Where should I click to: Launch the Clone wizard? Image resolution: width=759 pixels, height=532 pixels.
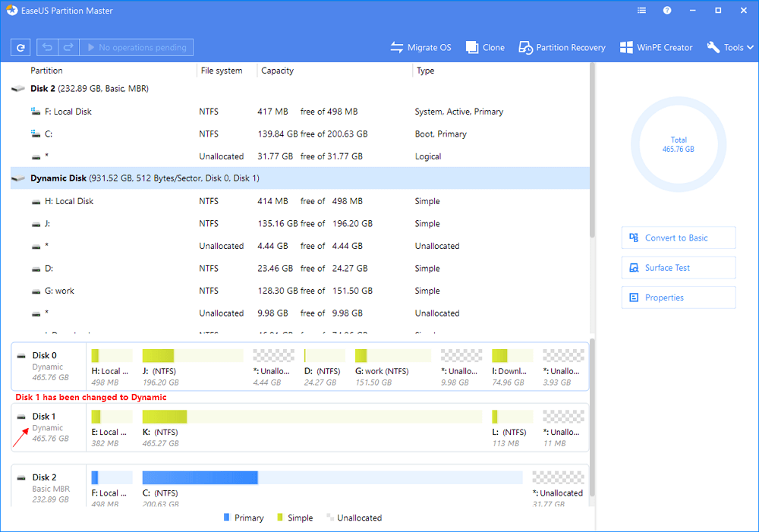485,48
